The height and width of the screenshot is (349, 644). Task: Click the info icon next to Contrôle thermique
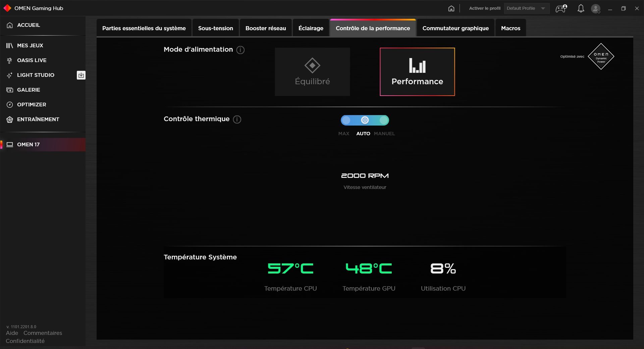[x=237, y=119]
